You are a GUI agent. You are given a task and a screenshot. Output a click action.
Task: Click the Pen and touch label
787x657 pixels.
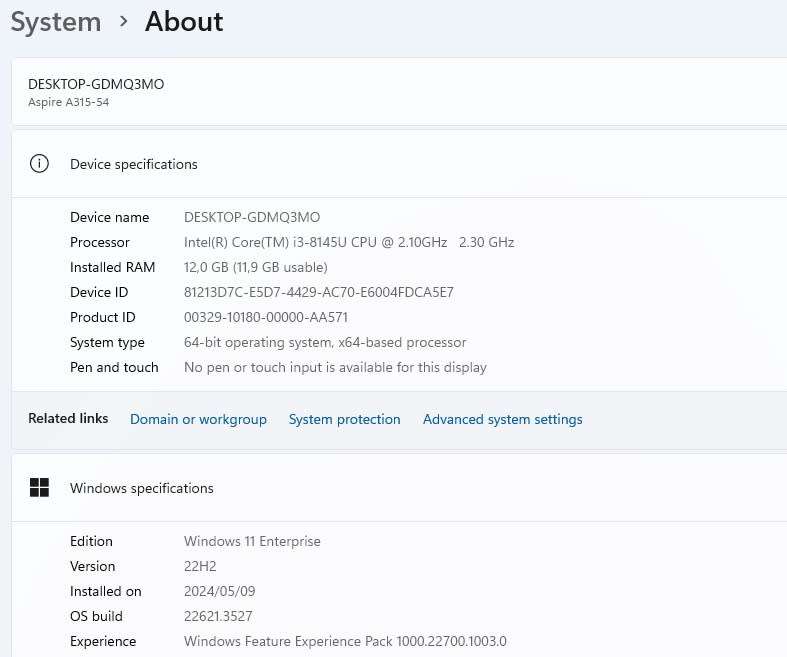(x=114, y=368)
